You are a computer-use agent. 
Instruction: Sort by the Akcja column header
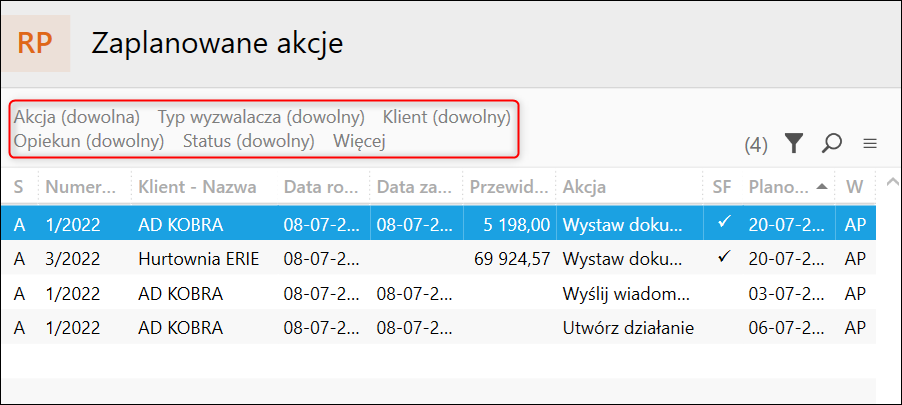pyautogui.click(x=585, y=187)
